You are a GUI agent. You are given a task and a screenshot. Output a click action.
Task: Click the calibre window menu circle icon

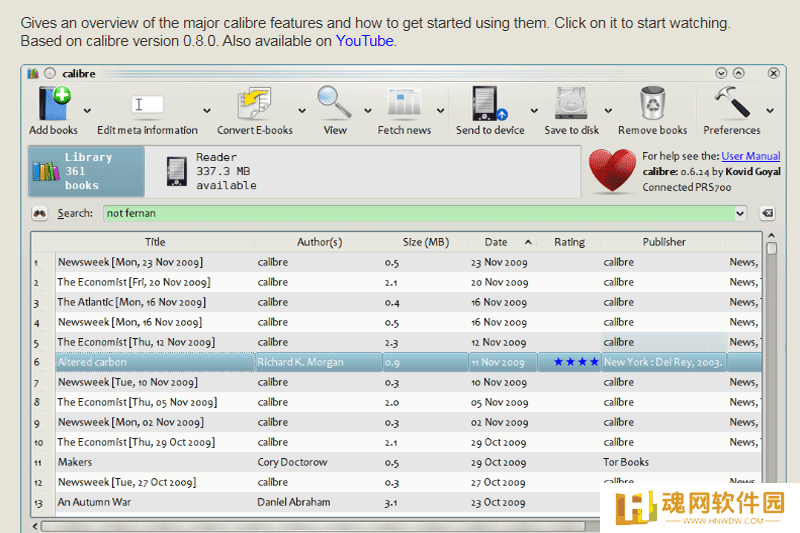coord(49,73)
